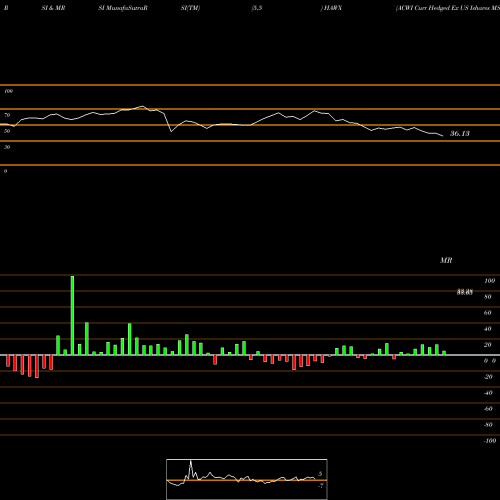
Task: Click the 30 level label on the RSI axis
Action: 7,147
